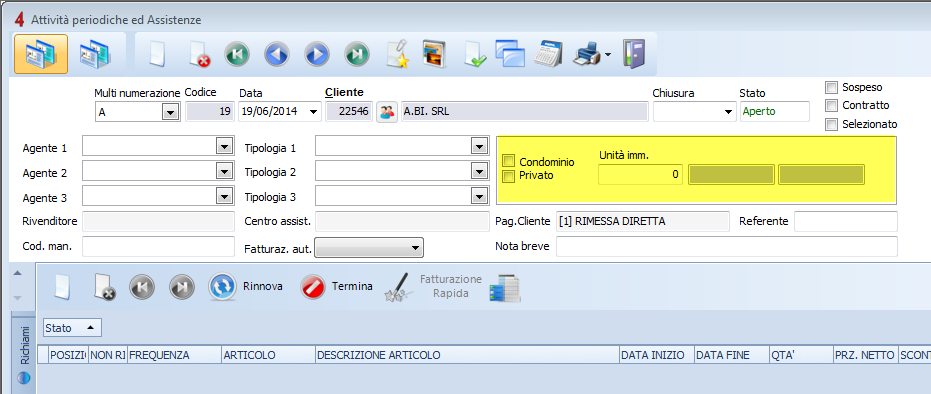Expand Agente 2 dropdown
The image size is (931, 394).
[224, 172]
